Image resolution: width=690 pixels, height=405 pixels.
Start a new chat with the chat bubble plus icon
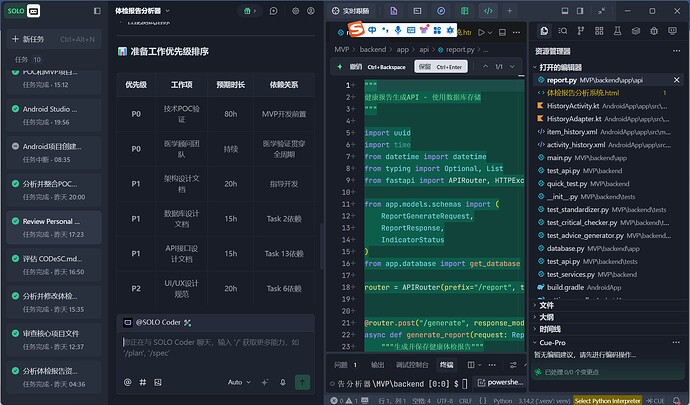(274, 11)
